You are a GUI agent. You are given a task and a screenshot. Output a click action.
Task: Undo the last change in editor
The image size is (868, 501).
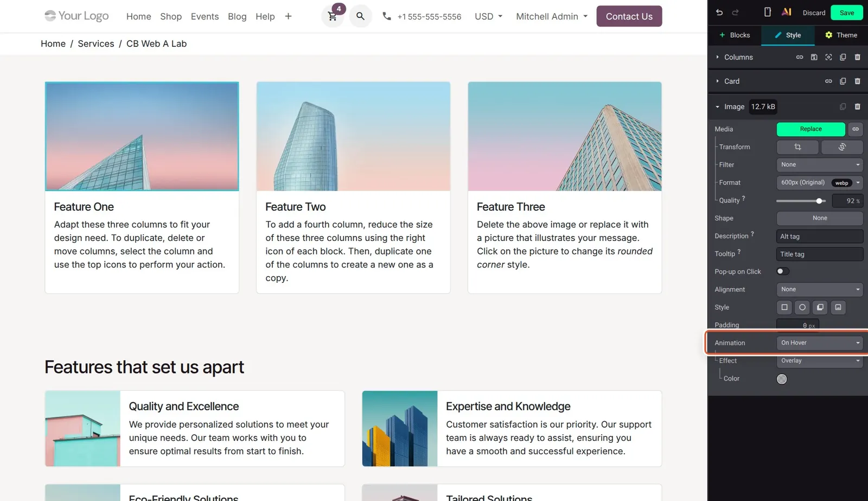click(x=719, y=12)
